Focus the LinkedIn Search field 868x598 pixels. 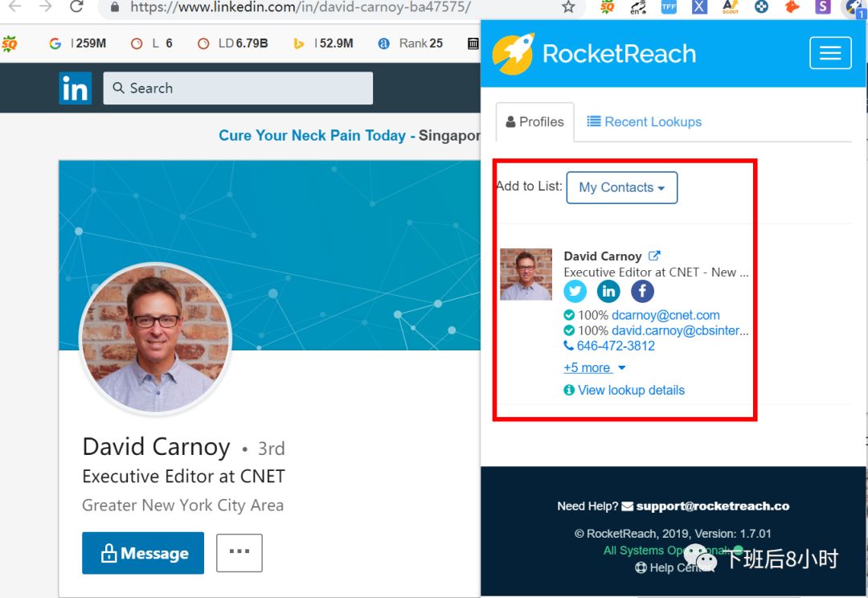coord(238,88)
